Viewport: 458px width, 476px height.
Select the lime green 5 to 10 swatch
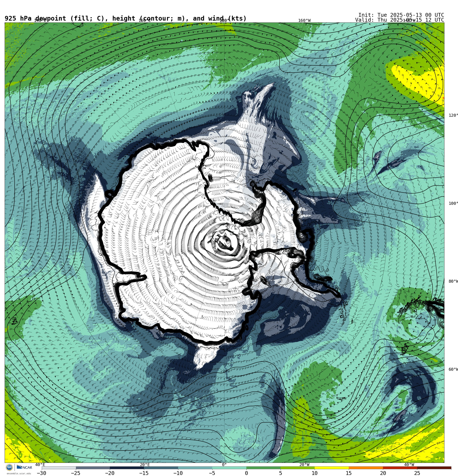297,468
